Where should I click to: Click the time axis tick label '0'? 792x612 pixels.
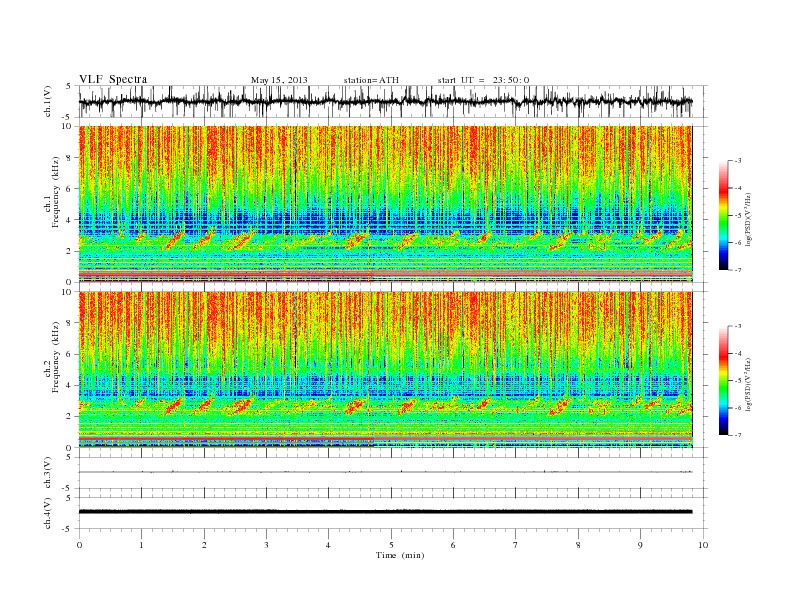(79, 545)
